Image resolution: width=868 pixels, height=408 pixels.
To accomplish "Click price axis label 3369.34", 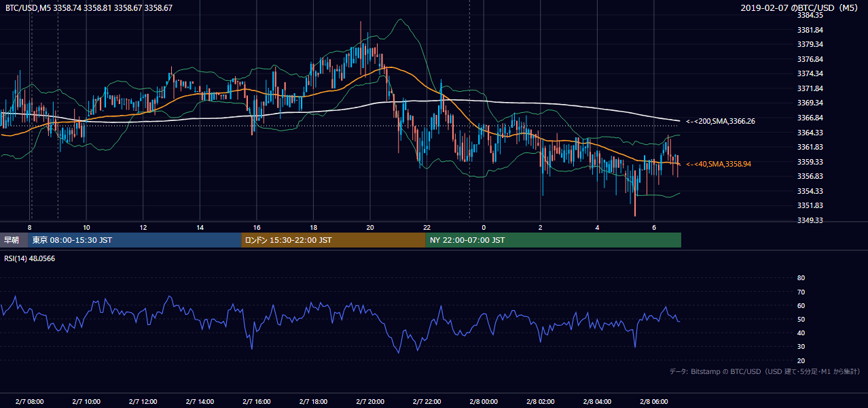I will pos(810,103).
